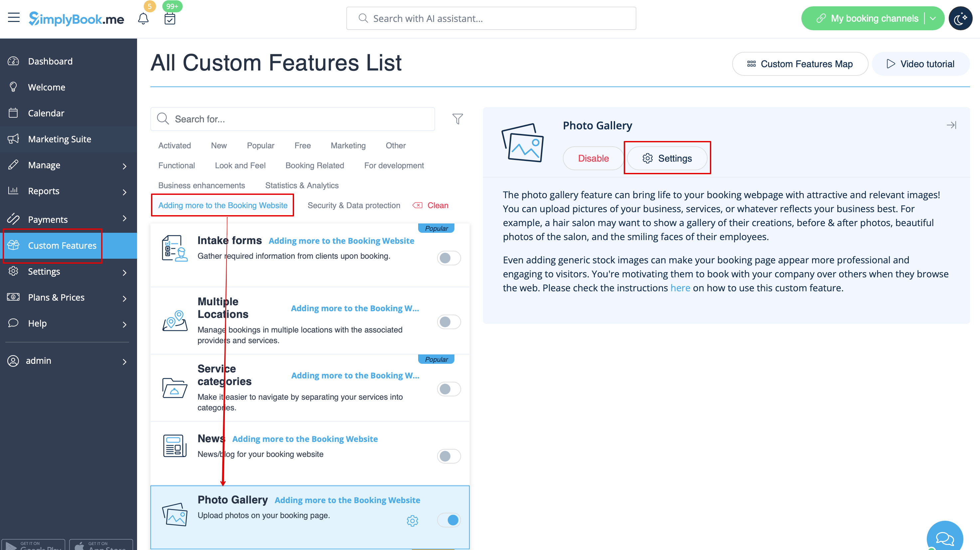Follow the 'here' instructions link
The height and width of the screenshot is (550, 980).
coord(680,288)
